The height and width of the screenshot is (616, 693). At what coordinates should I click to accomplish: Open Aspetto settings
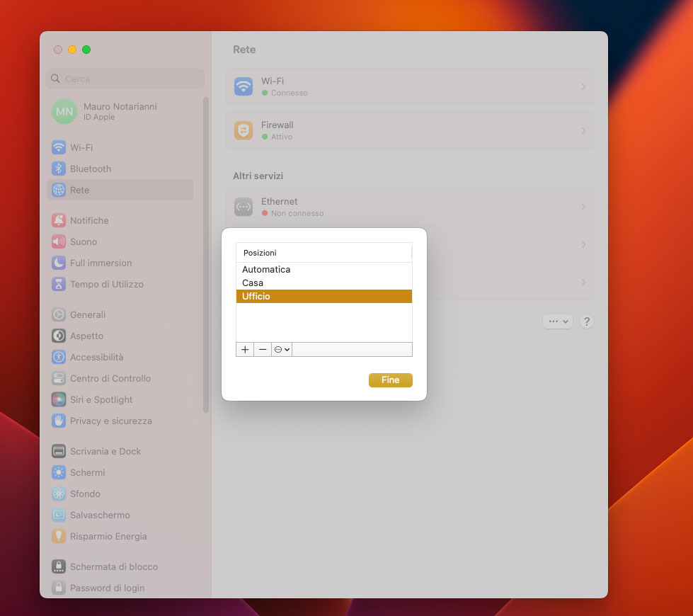click(120, 336)
